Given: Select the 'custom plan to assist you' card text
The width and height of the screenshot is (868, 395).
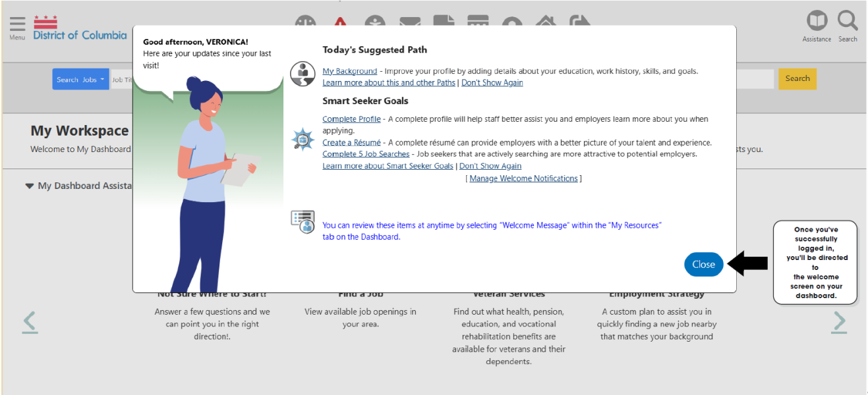Looking at the screenshot, I should pos(656,324).
